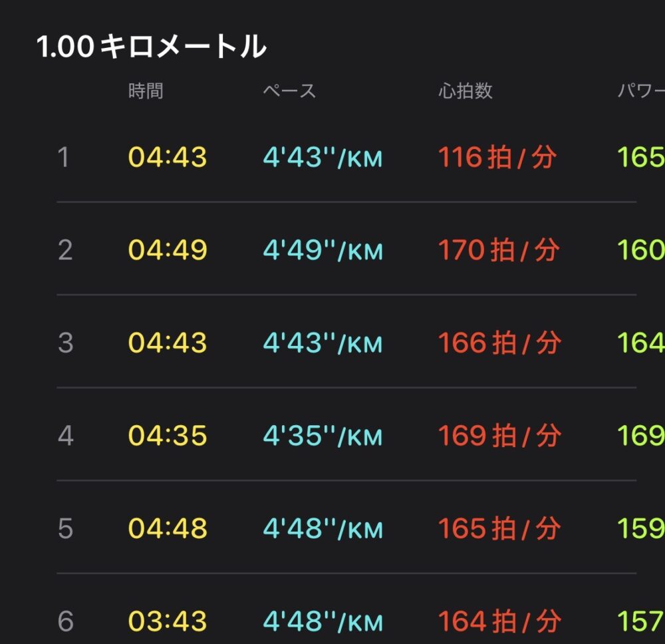The width and height of the screenshot is (665, 644).
Task: Tap the 04:48 time in split 5
Action: [168, 529]
